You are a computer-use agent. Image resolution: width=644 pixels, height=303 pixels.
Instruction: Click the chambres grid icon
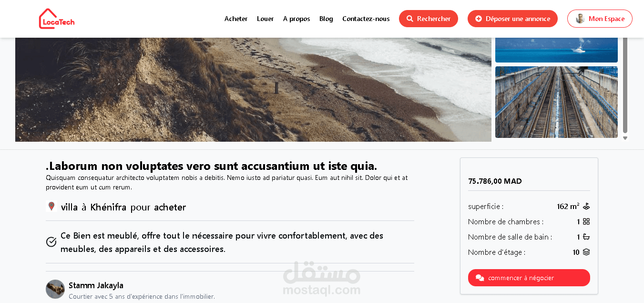click(x=586, y=221)
